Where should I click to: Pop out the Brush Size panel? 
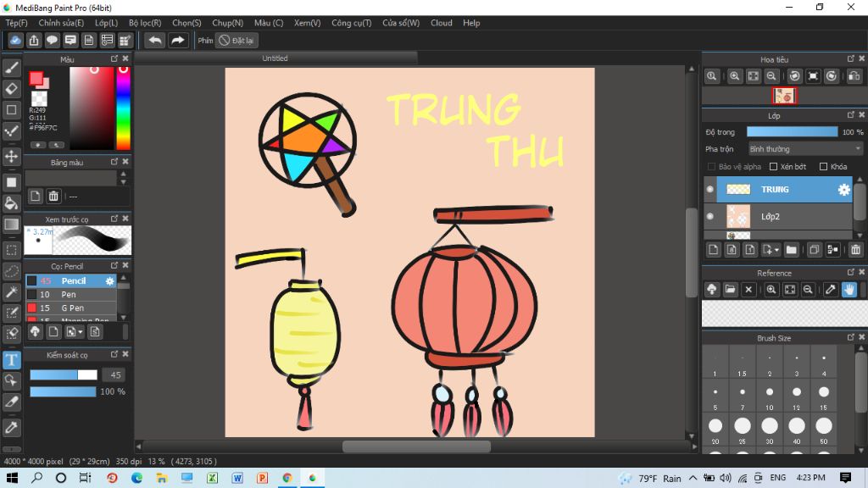coord(851,337)
